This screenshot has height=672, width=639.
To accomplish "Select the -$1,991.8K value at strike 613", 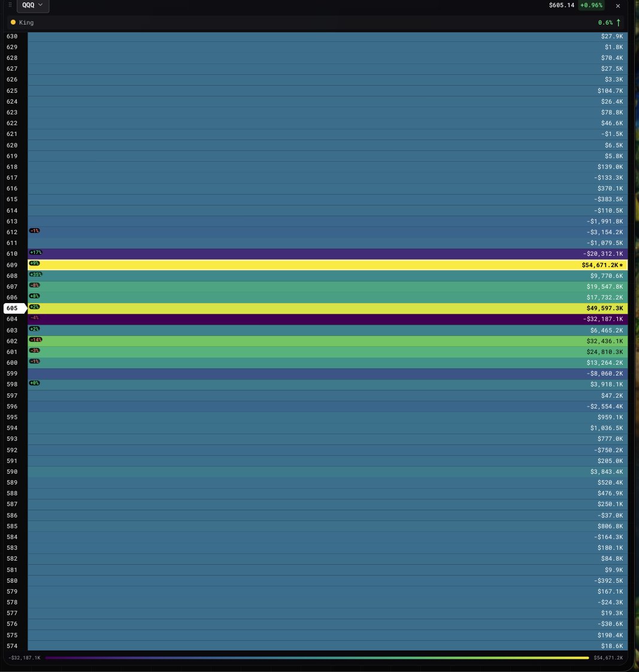I will click(x=605, y=221).
